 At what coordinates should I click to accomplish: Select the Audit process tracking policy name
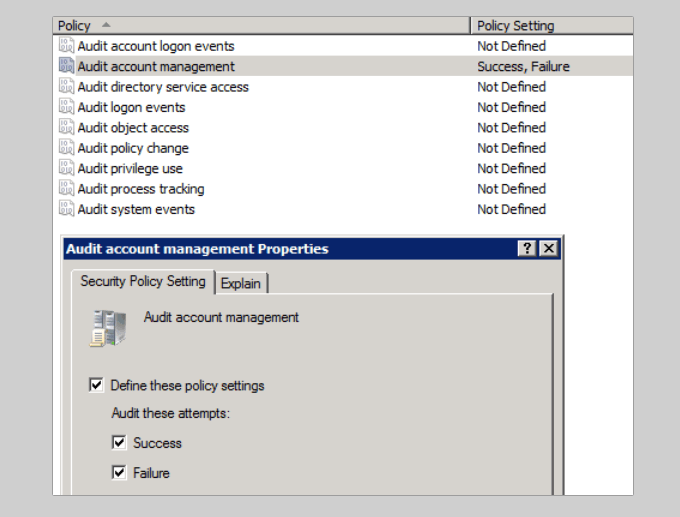tap(141, 189)
